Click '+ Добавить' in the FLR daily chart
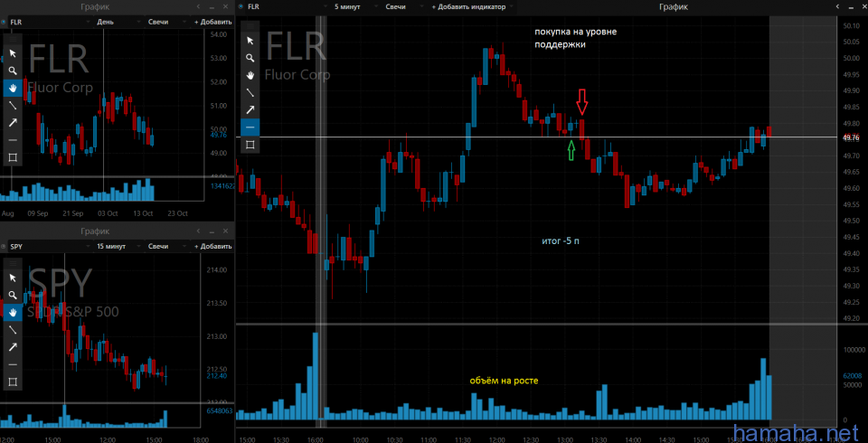 coord(213,22)
